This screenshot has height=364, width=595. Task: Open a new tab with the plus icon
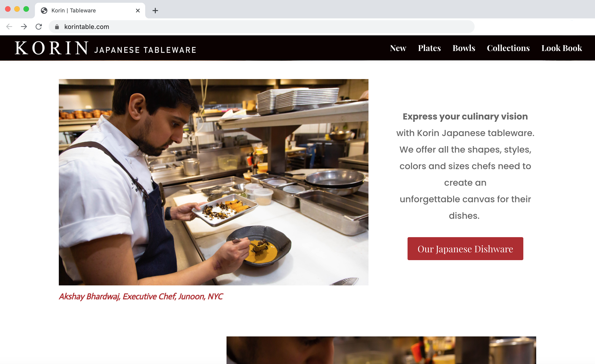pyautogui.click(x=155, y=11)
